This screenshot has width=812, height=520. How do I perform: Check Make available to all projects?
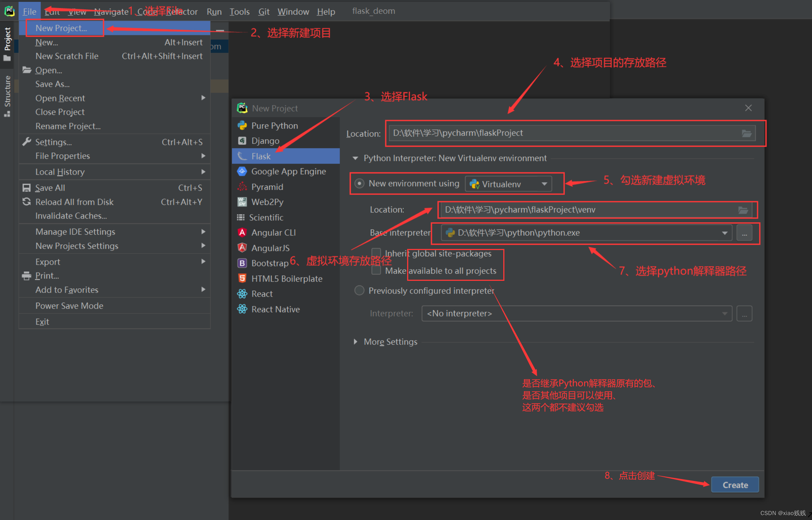pos(376,271)
